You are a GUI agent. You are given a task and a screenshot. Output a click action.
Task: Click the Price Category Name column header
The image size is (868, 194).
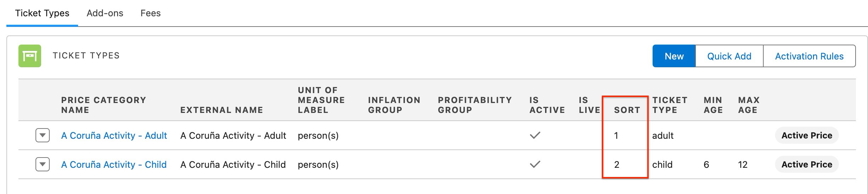103,105
